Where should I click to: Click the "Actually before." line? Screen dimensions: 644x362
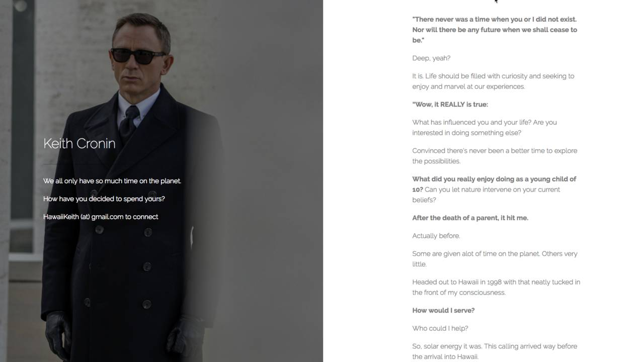coord(436,236)
